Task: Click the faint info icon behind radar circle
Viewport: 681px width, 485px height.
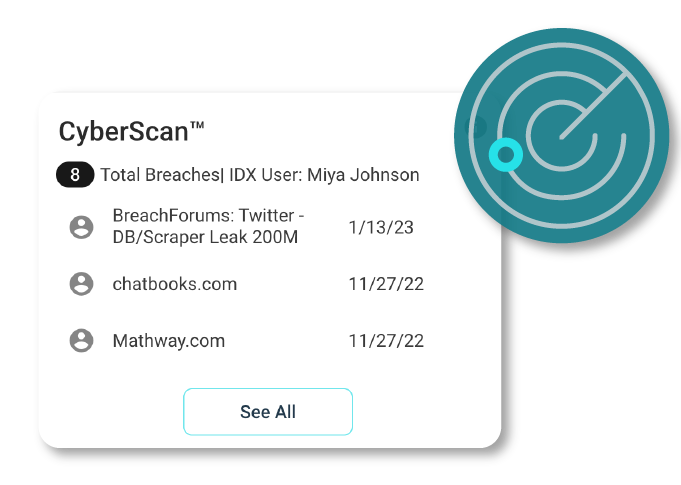Action: click(476, 128)
